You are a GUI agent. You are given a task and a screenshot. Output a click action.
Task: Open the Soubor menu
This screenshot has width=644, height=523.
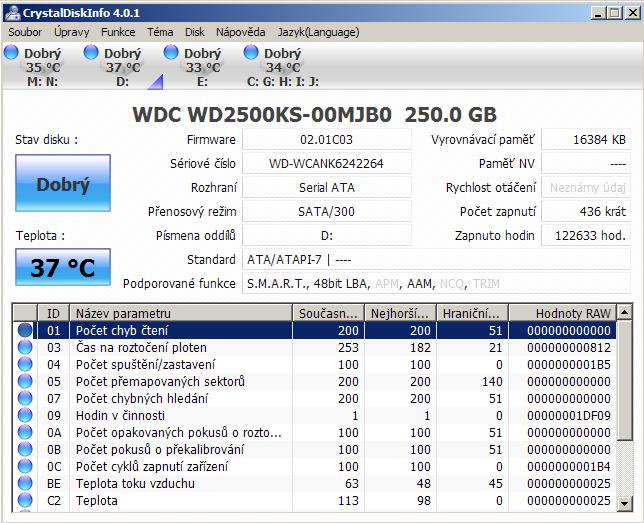pyautogui.click(x=25, y=32)
